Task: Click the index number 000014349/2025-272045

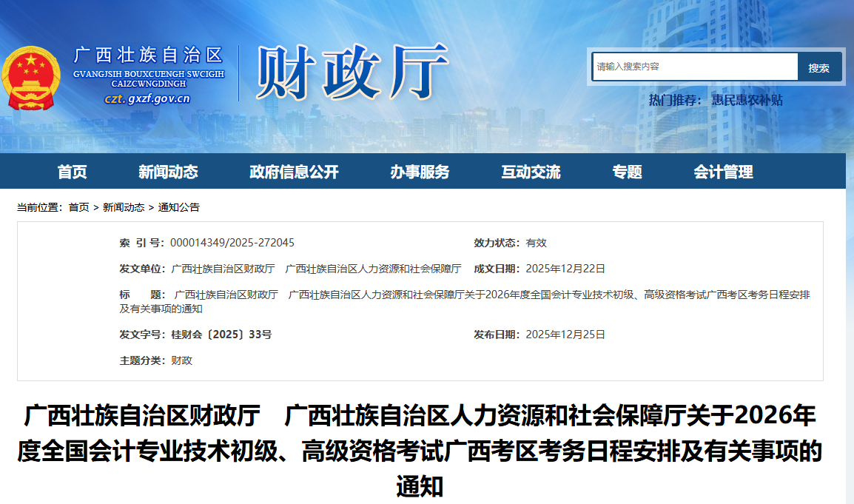Action: pyautogui.click(x=232, y=243)
